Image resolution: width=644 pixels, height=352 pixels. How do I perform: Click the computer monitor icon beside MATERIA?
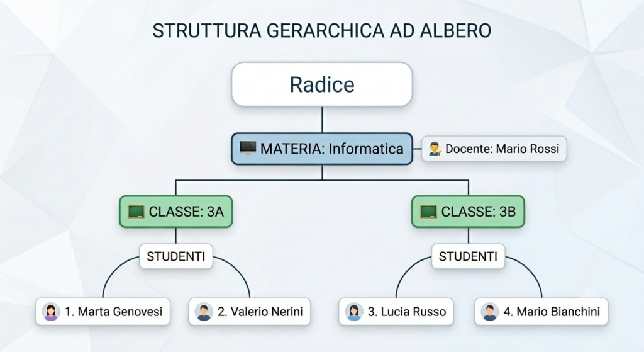248,149
